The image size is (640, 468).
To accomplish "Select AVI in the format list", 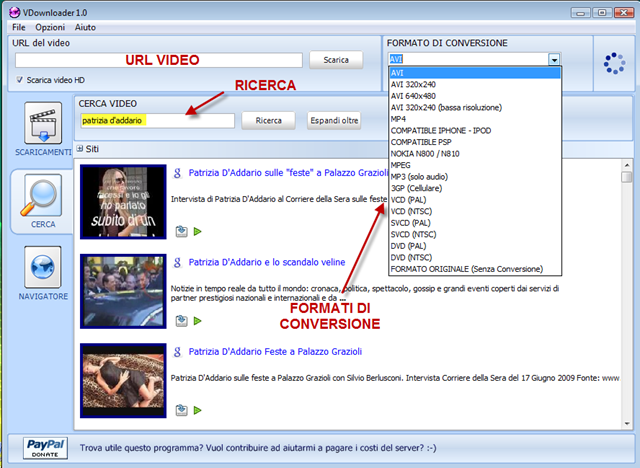I will pyautogui.click(x=475, y=73).
